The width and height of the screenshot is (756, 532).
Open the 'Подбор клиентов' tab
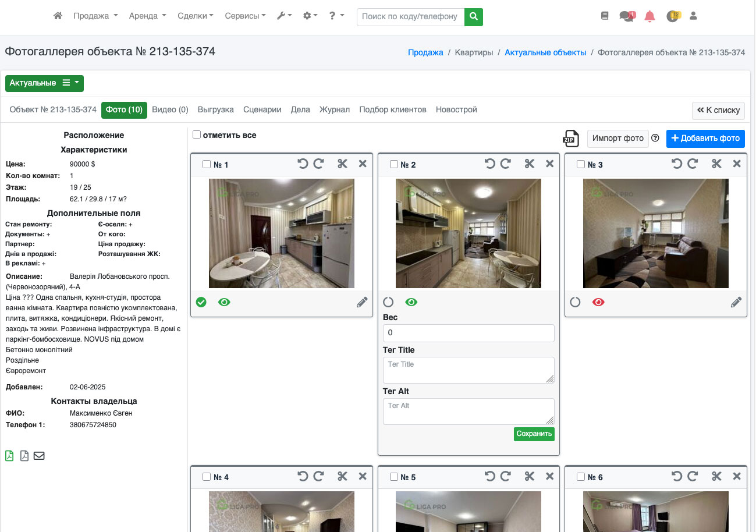pos(392,110)
